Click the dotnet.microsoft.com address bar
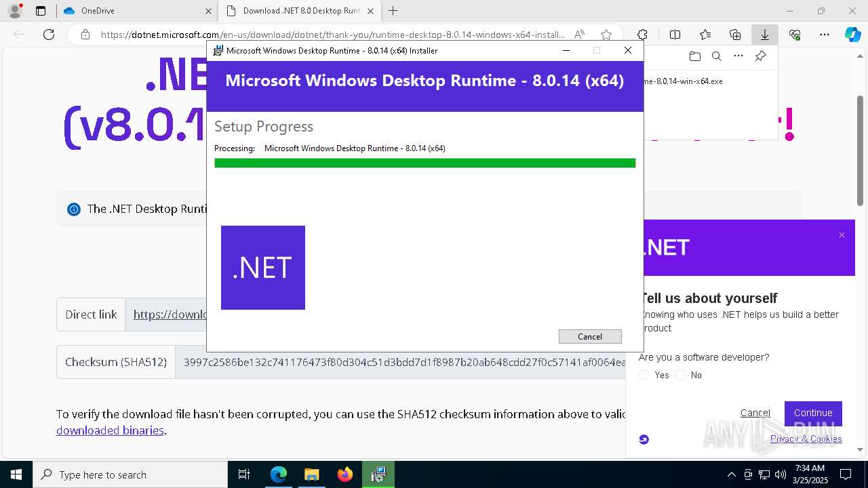The height and width of the screenshot is (488, 868). click(332, 35)
